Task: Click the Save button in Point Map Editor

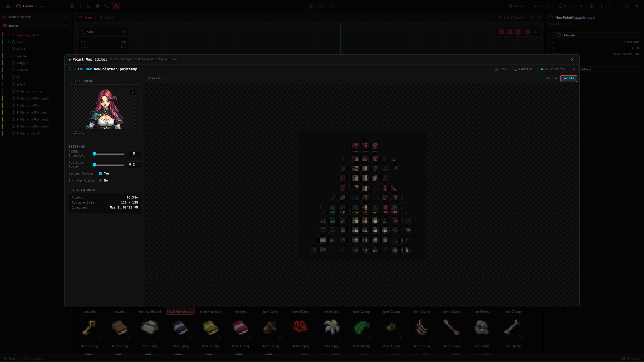Action: pos(501,69)
